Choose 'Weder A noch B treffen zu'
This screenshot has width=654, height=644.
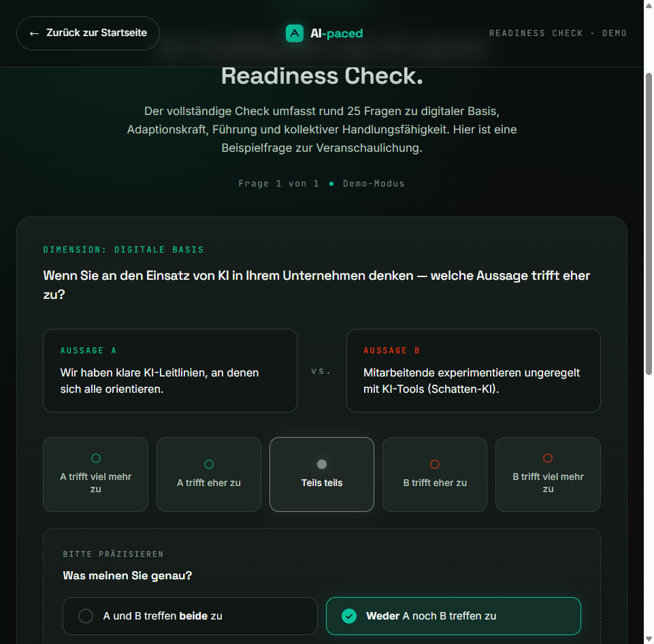coord(453,616)
